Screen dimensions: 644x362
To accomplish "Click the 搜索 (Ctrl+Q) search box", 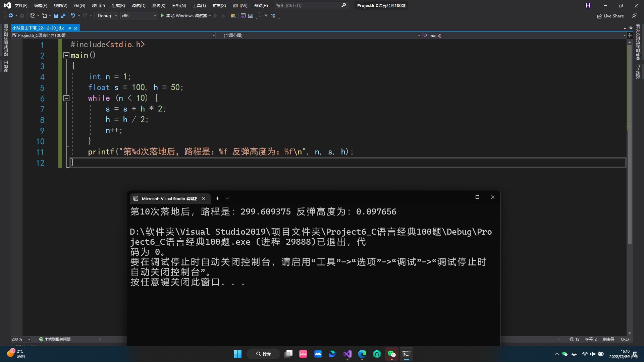I will click(x=310, y=5).
